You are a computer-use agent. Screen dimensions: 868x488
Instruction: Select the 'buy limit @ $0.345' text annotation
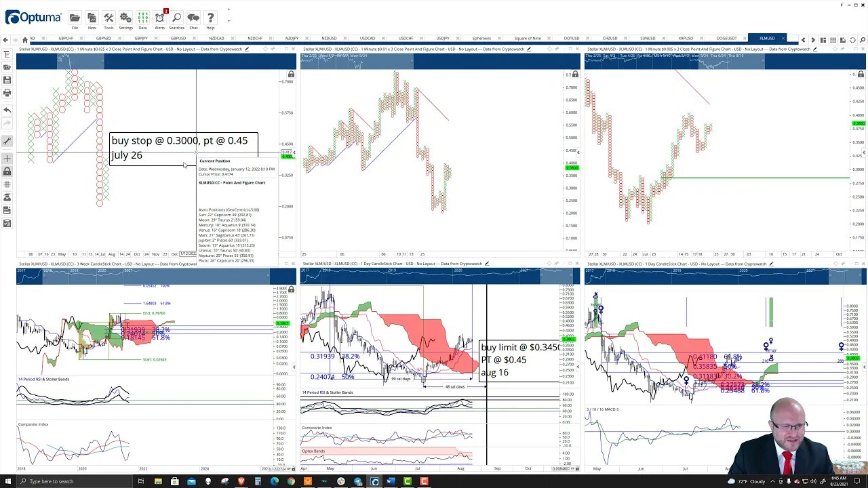[520, 360]
